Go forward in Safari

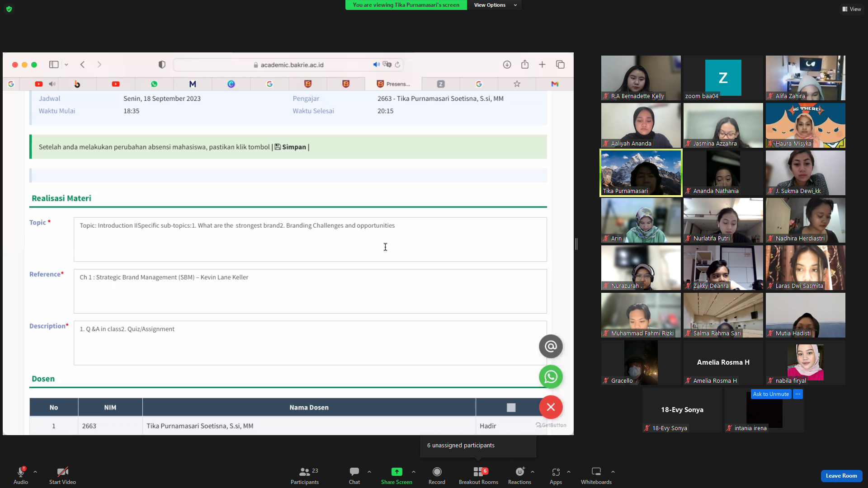point(99,65)
